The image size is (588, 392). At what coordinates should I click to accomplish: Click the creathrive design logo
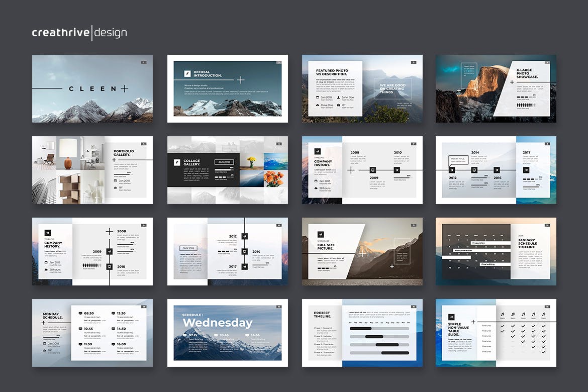point(79,33)
